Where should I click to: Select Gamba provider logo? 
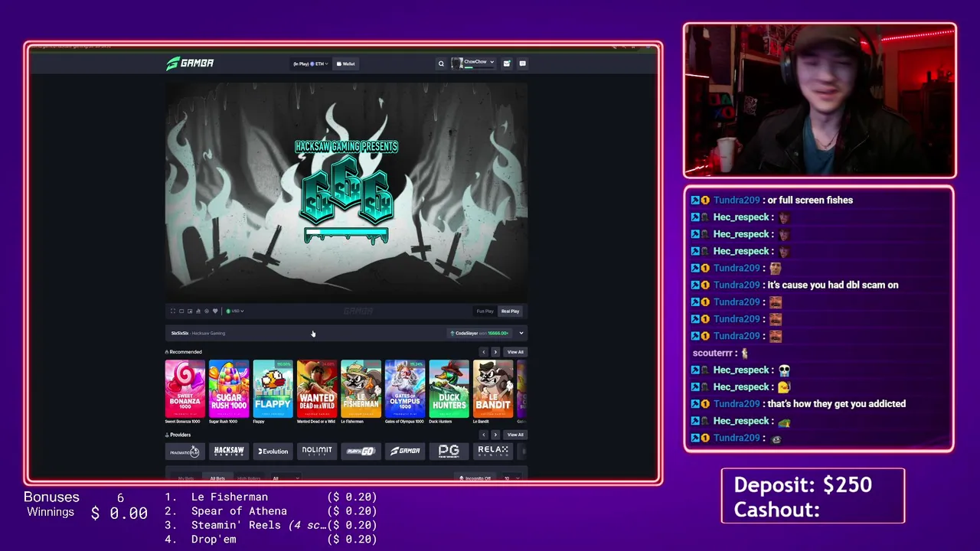coord(405,452)
